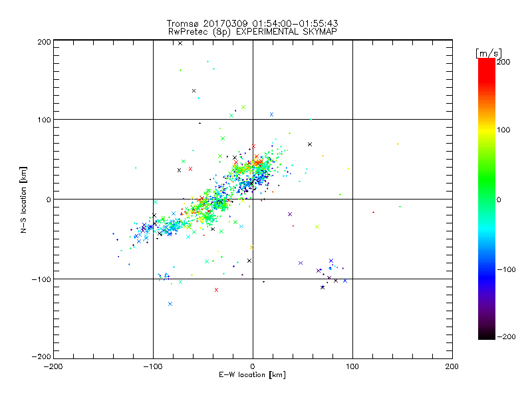
Task: Click the title line "Tromsø 20170309 01:54:00-01:55:43"
Action: pos(252,23)
